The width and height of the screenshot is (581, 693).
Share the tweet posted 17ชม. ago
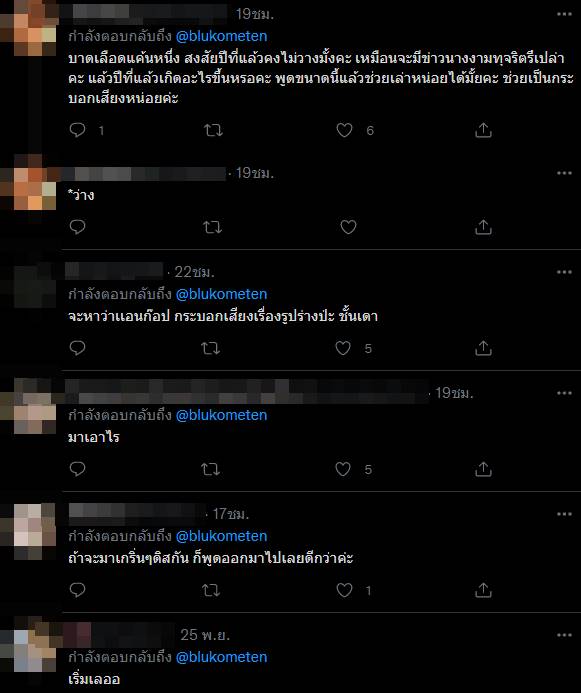[x=483, y=590]
